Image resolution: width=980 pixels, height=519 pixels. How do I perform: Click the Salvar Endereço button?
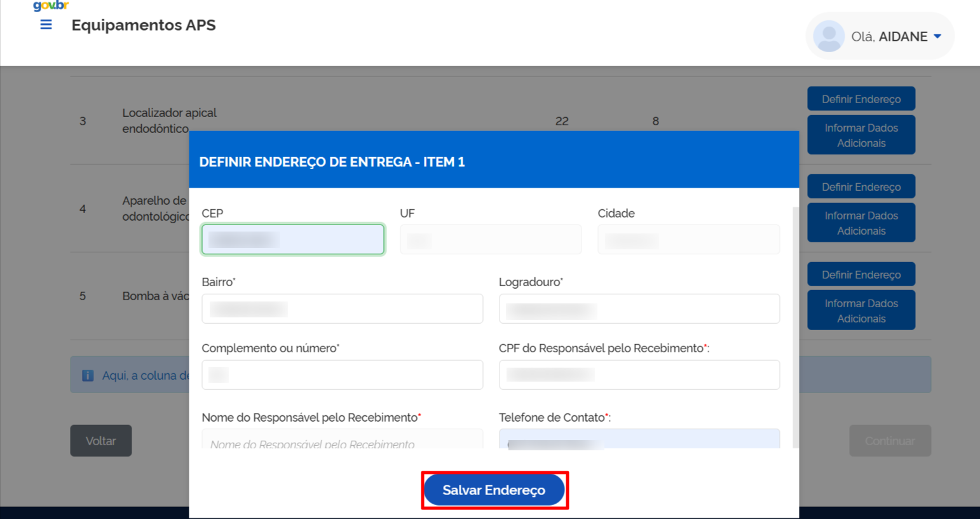(494, 490)
